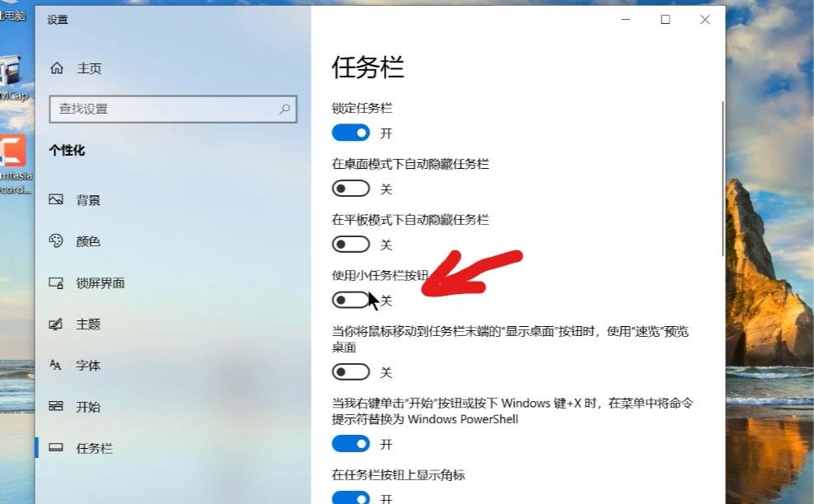
Task: Click the settings page vertical scrollbar
Action: coord(723,178)
